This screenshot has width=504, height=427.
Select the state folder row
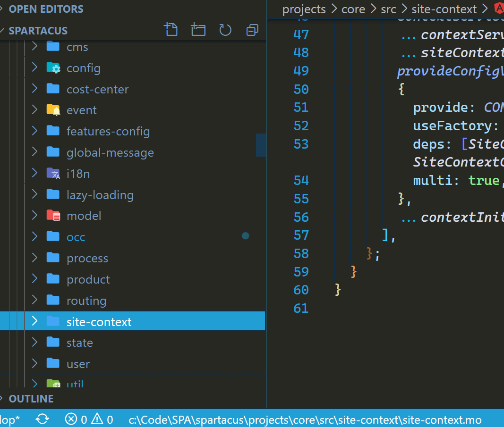tap(132, 343)
